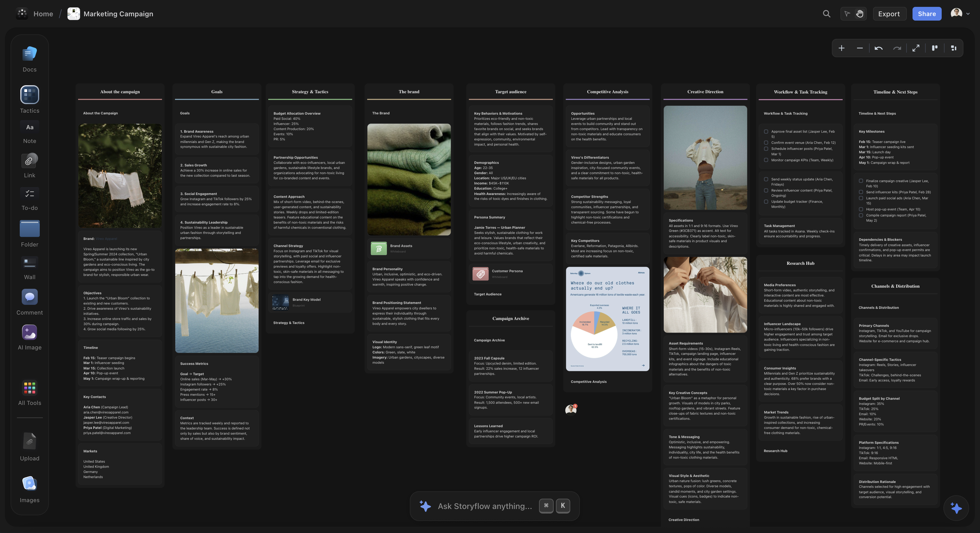Click the Export button
This screenshot has height=533, width=980.
point(889,14)
